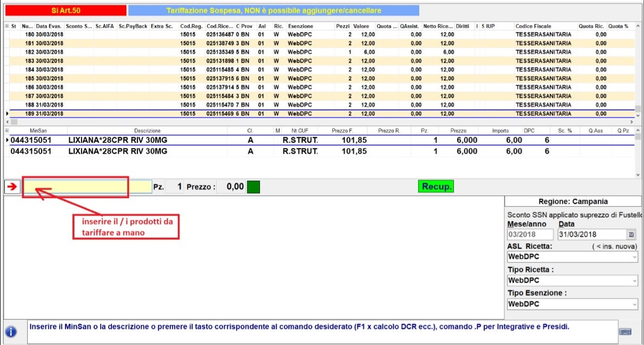The width and height of the screenshot is (644, 345).
Task: Click the yellow product entry input field
Action: pyautogui.click(x=87, y=187)
